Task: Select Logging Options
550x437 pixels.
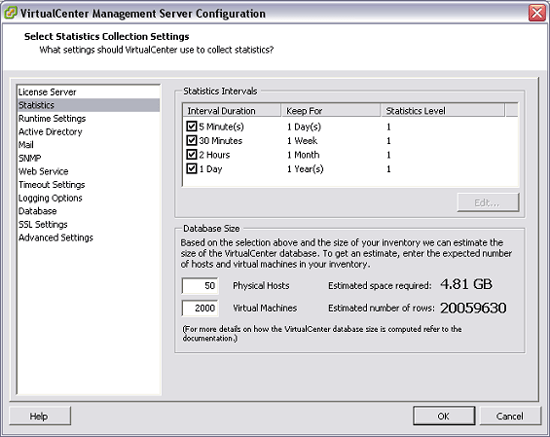Action: tap(88, 198)
